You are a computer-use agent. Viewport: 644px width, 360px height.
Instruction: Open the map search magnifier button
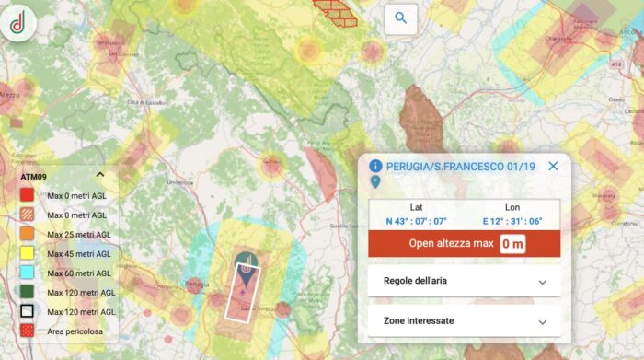coord(401,18)
